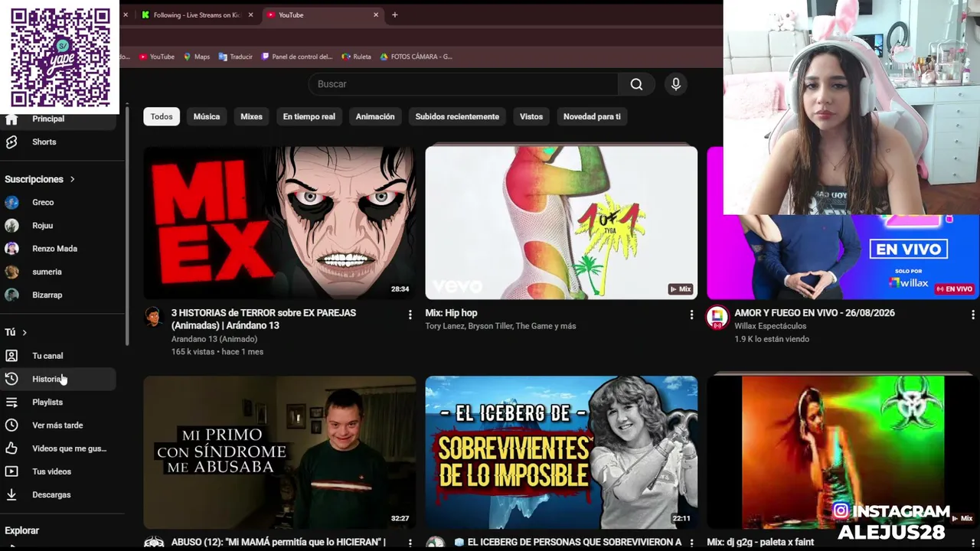The width and height of the screenshot is (980, 551).
Task: Open options menu for Mix: Hip hop
Action: pyautogui.click(x=691, y=315)
